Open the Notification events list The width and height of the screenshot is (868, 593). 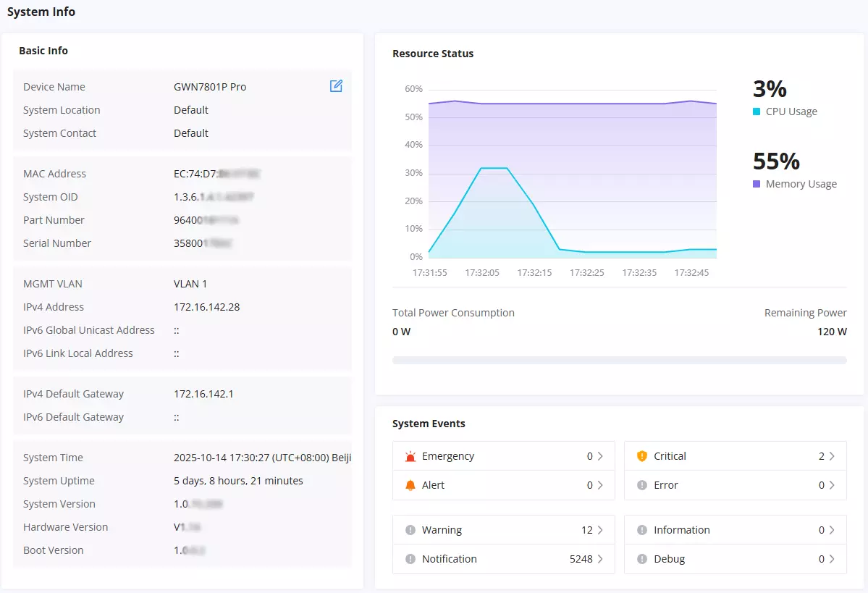[504, 559]
